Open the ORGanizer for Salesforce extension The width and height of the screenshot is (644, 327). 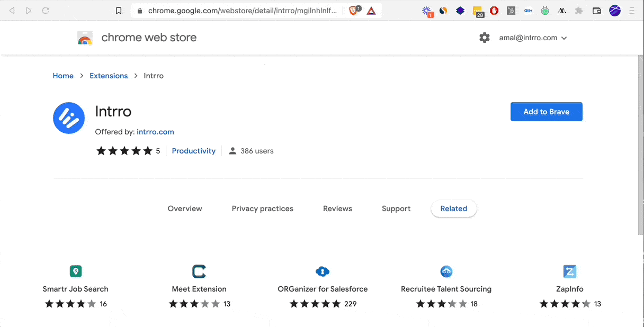tap(323, 289)
